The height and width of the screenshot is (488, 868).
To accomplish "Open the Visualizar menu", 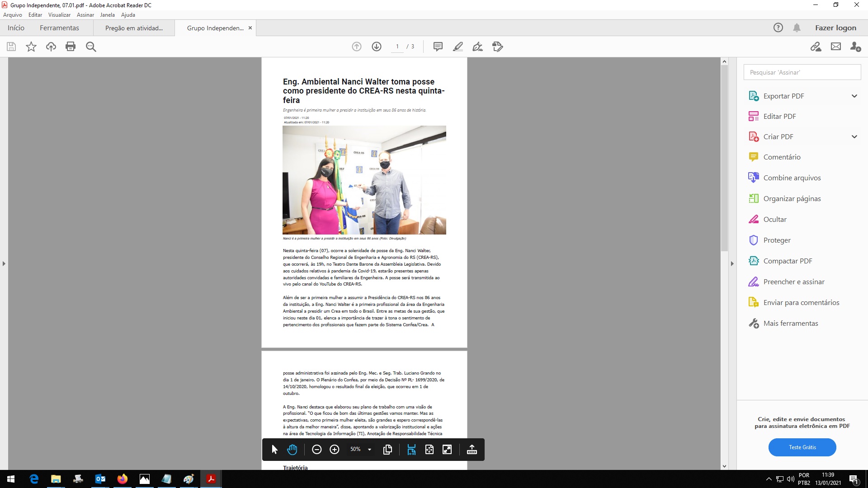I will 60,15.
